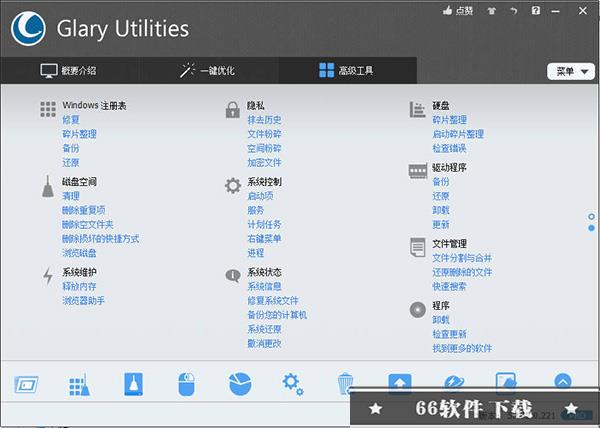Open the 清理 link under 磁盘空间

71,196
